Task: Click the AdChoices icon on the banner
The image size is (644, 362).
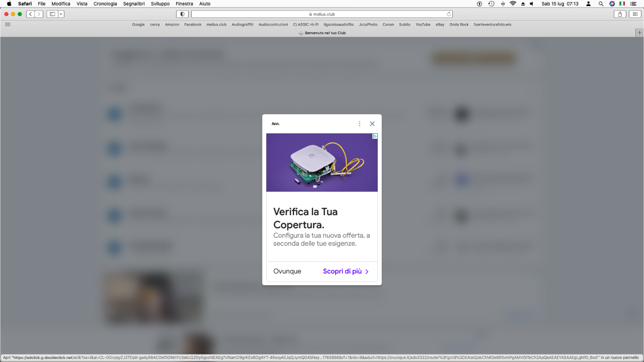Action: (375, 136)
